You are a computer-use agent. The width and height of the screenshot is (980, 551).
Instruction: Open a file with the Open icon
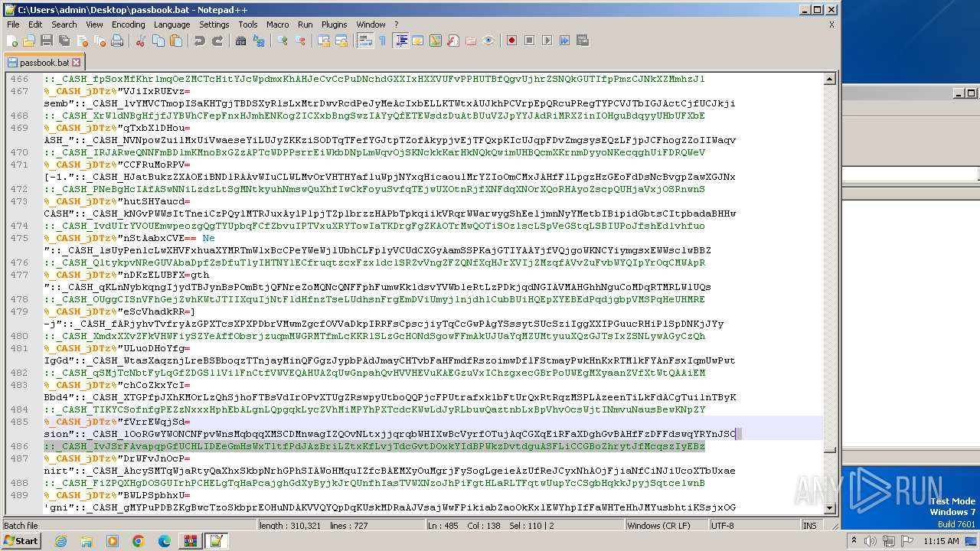click(x=29, y=41)
